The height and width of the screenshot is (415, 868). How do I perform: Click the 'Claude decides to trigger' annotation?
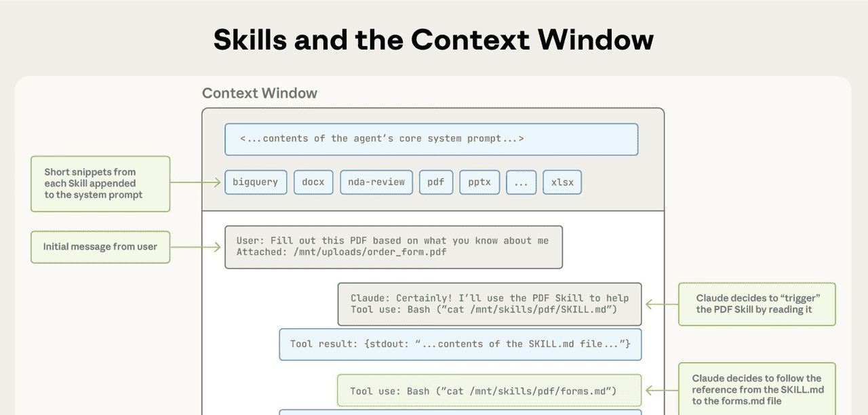click(757, 304)
